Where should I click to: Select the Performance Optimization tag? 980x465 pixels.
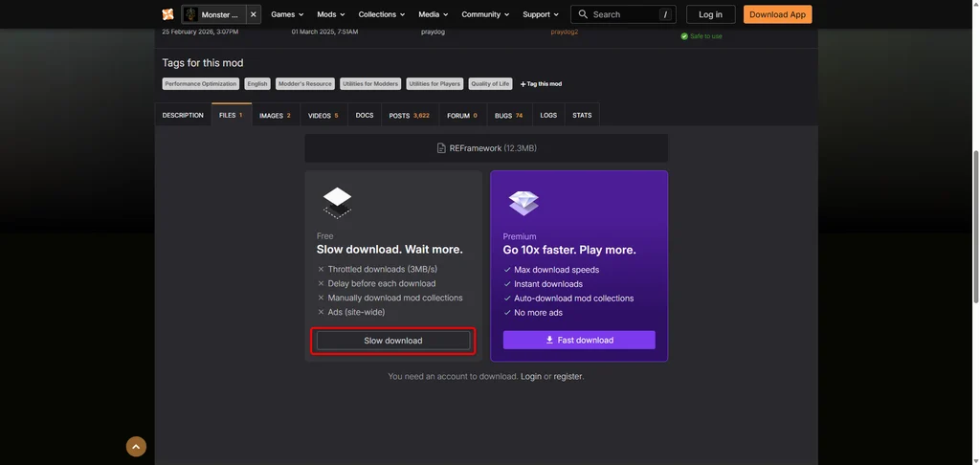tap(201, 84)
